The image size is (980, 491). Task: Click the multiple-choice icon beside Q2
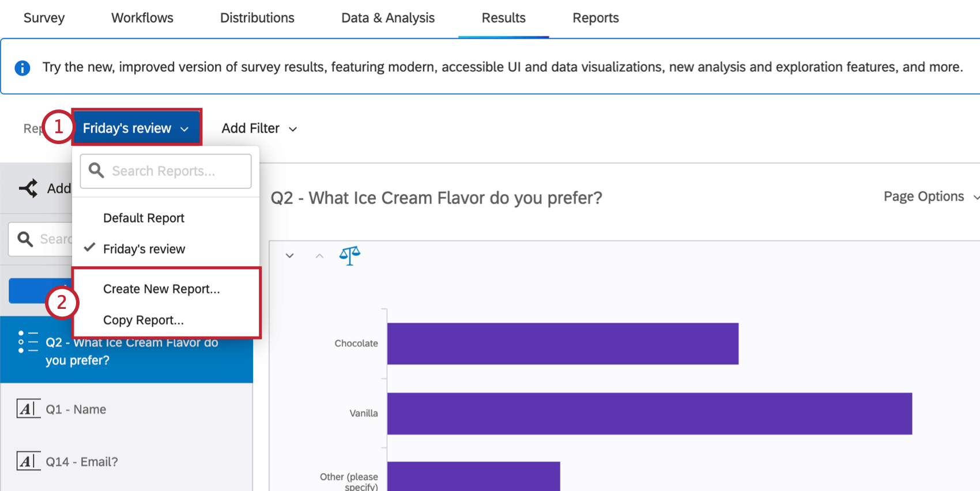pyautogui.click(x=27, y=342)
